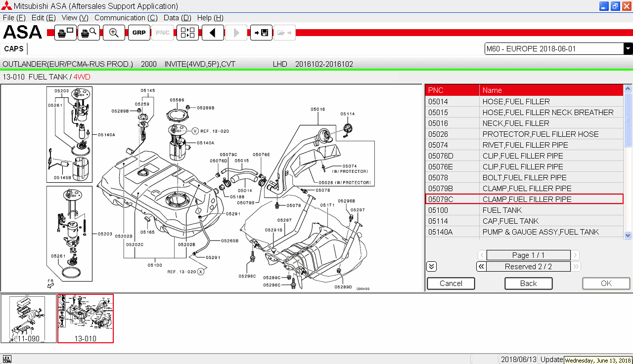The height and width of the screenshot is (364, 633).
Task: Switch to the CAPS tab
Action: click(14, 49)
